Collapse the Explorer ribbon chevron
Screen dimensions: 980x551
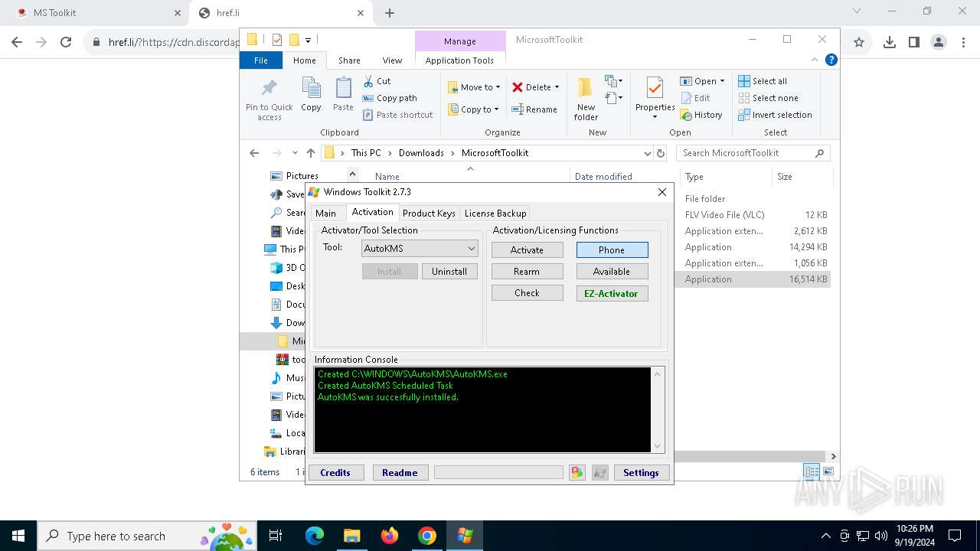pos(816,60)
